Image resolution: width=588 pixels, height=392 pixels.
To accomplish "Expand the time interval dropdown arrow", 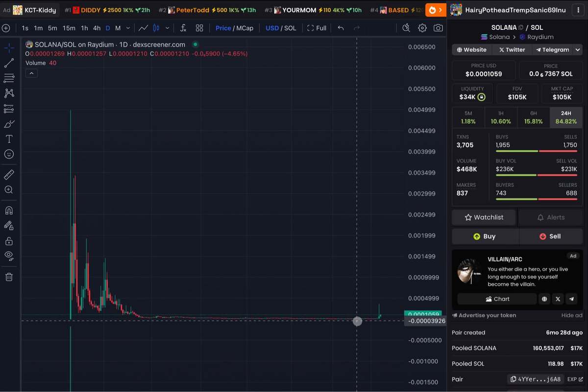I will click(x=127, y=28).
